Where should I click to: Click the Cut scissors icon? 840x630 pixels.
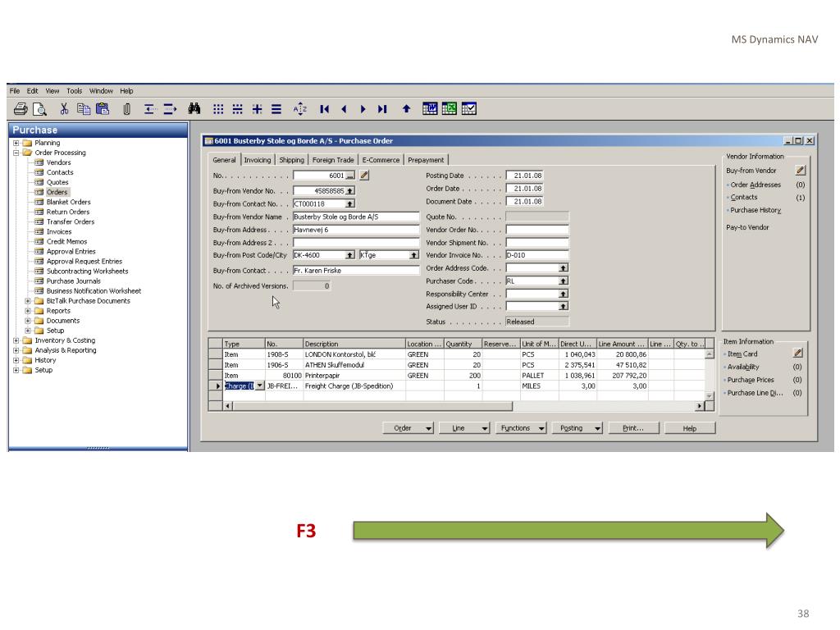(x=64, y=109)
